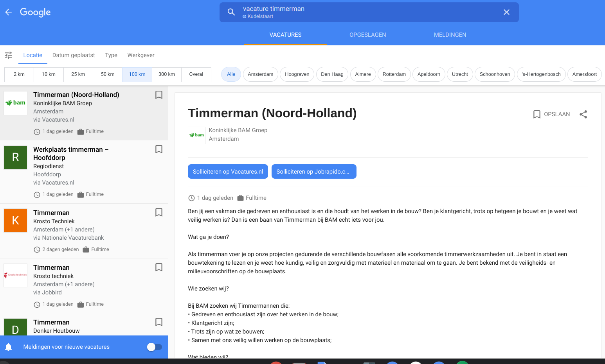The width and height of the screenshot is (605, 364).
Task: Open the orange K Krosto Techniek logo
Action: (15, 221)
